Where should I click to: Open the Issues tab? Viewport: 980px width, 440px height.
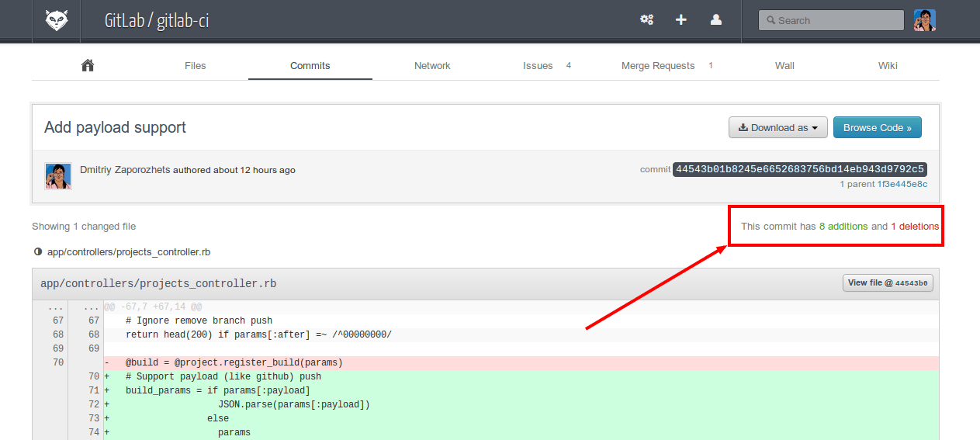click(x=538, y=66)
